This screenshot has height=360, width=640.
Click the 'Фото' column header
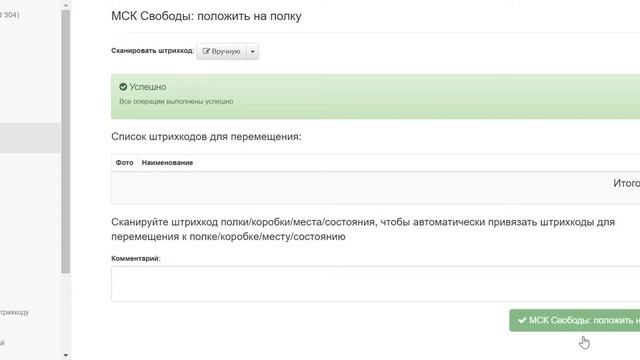click(124, 162)
